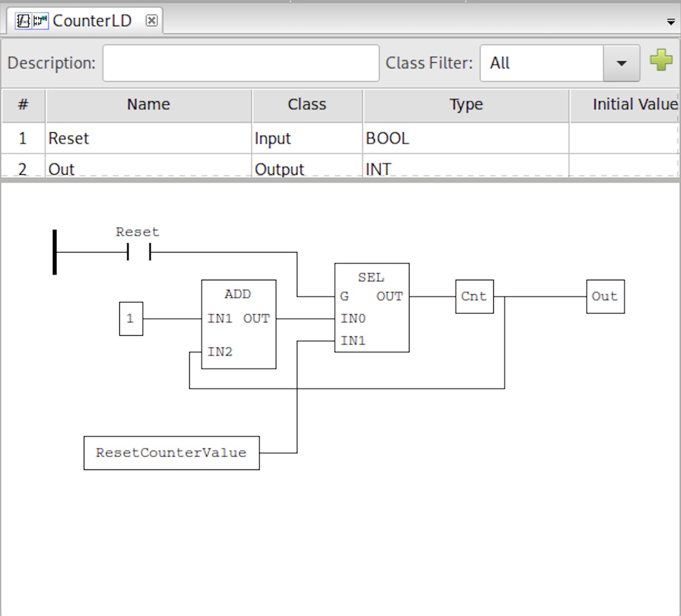Select the SEL function block

tap(372, 307)
